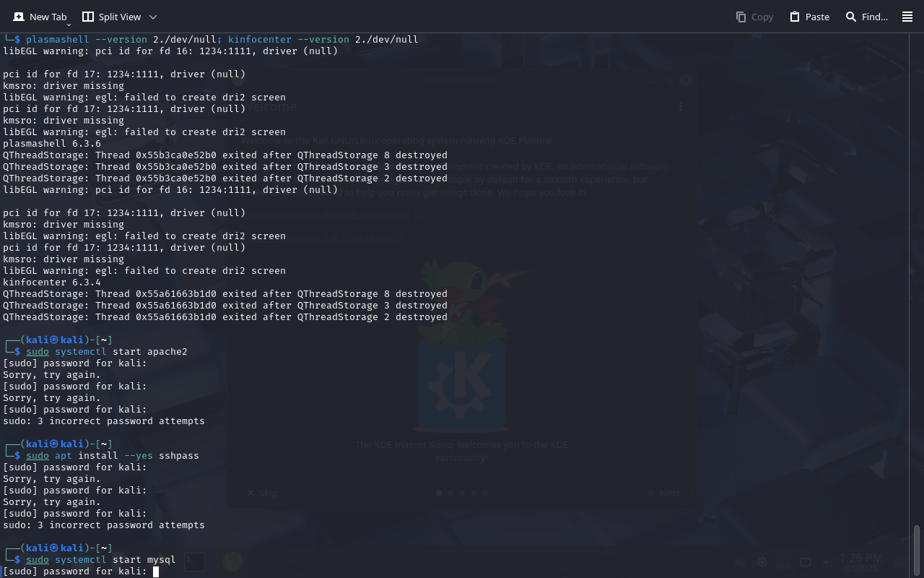
Task: Open a new terminal tab with New Tab
Action: pyautogui.click(x=40, y=17)
